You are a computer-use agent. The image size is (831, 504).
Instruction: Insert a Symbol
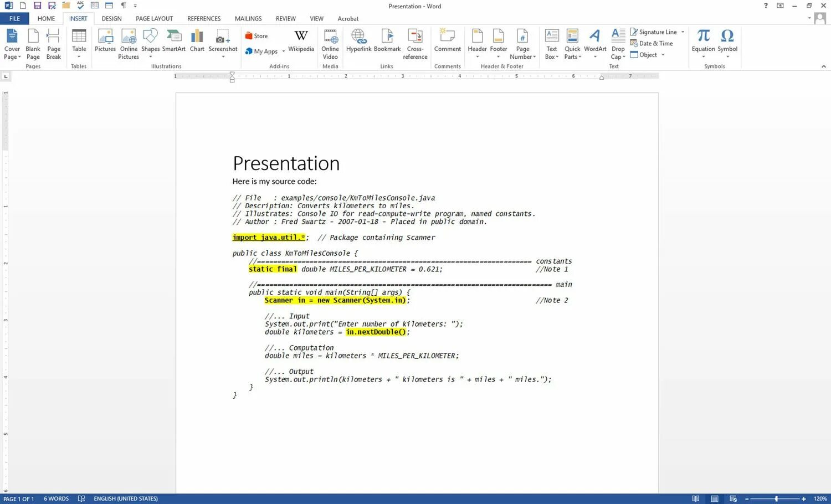727,44
